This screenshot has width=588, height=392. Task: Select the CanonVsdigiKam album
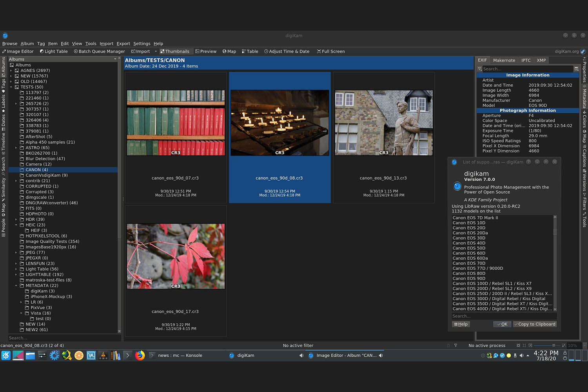coord(46,175)
